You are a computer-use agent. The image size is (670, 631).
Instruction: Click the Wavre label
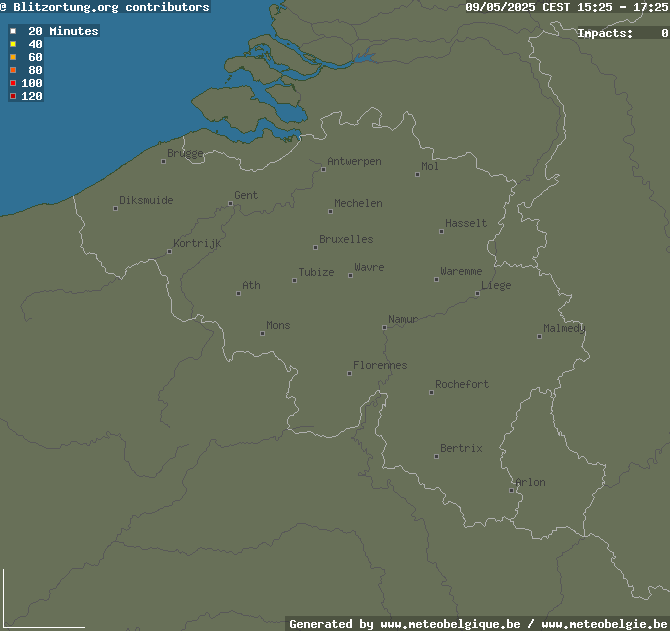click(369, 267)
